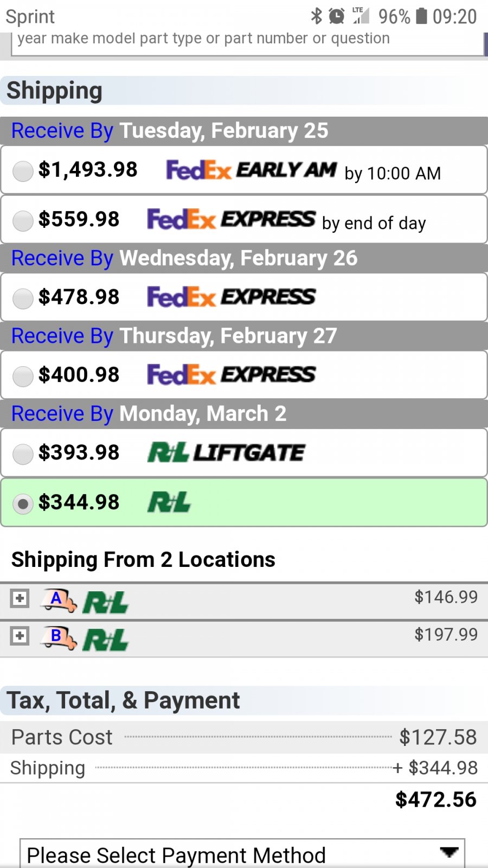488x868 pixels.
Task: Click the part search input field
Action: click(248, 42)
